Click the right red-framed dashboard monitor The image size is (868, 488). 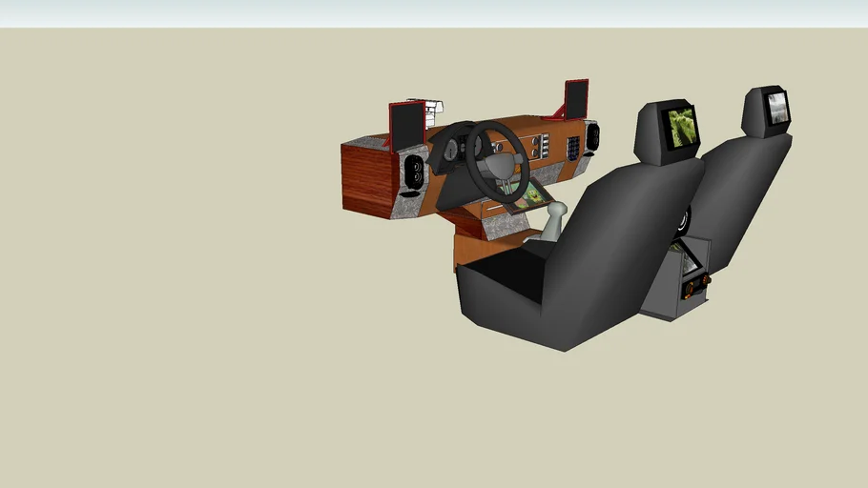click(x=576, y=98)
